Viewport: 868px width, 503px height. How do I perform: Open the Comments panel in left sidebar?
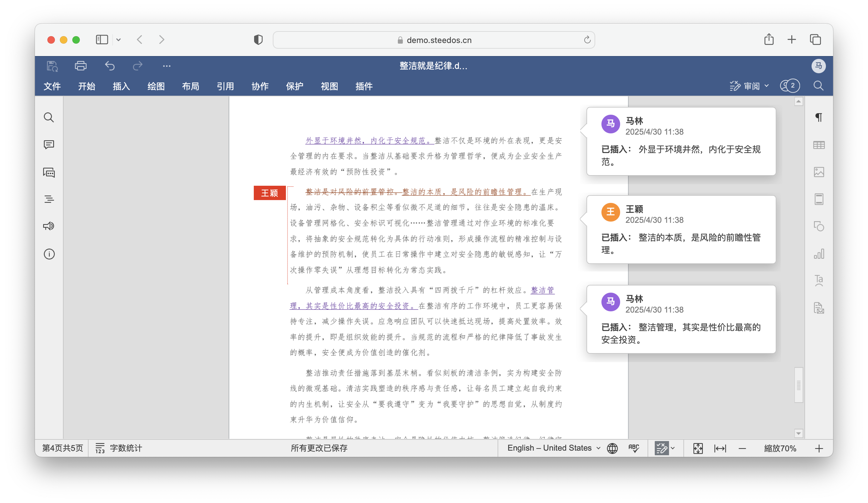[49, 145]
